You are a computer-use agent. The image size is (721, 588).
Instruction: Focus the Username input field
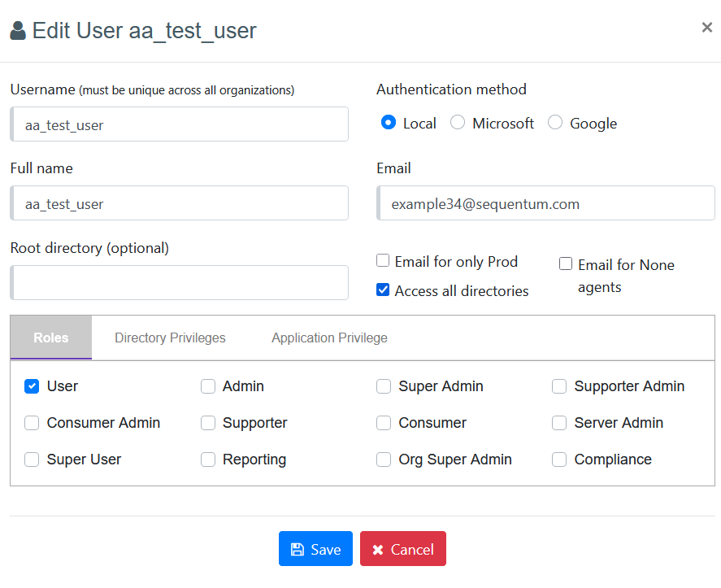click(x=180, y=124)
